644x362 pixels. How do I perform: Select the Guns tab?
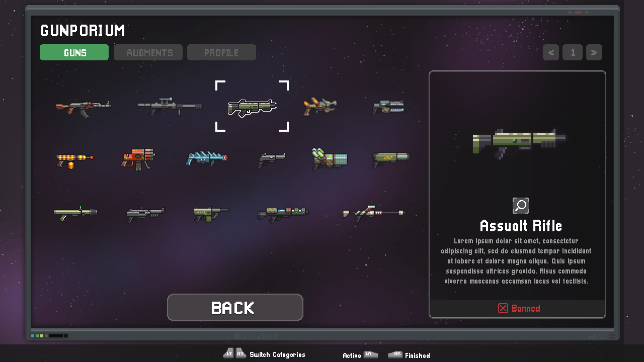[x=74, y=52]
